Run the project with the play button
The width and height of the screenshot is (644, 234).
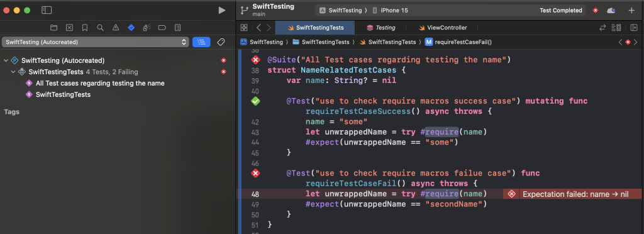pyautogui.click(x=222, y=10)
